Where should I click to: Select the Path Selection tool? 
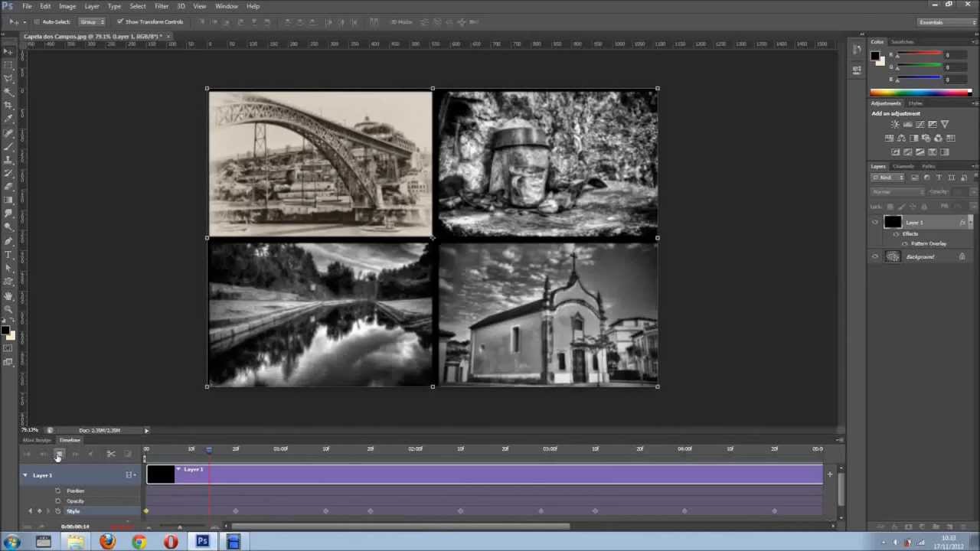(8, 268)
